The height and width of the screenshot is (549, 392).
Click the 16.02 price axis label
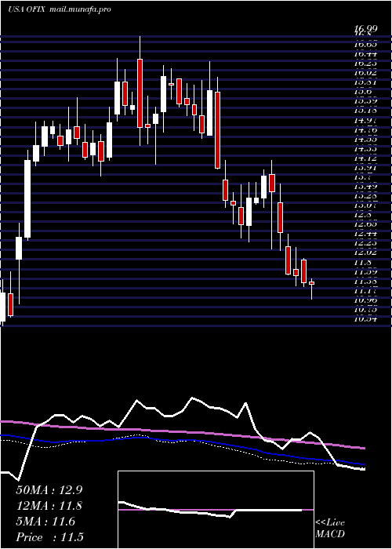point(365,73)
